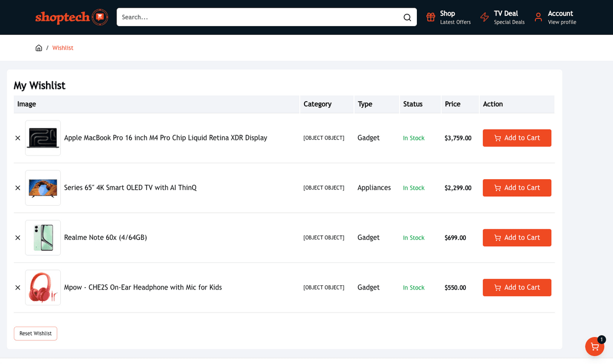Click Gadget type for Realme Note 60x

(x=369, y=238)
